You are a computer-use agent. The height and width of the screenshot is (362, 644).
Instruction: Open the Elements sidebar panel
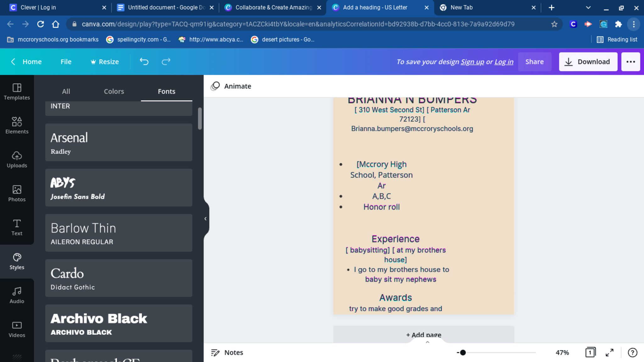click(x=17, y=125)
